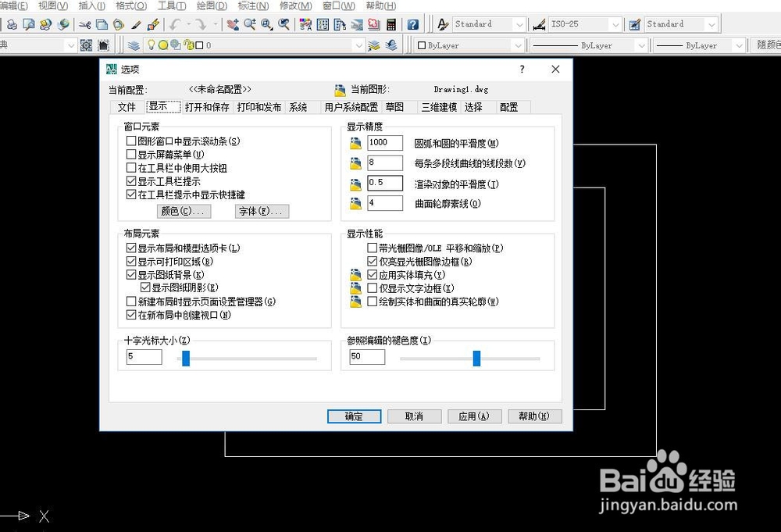Open the 格式(O) menu

pyautogui.click(x=131, y=6)
